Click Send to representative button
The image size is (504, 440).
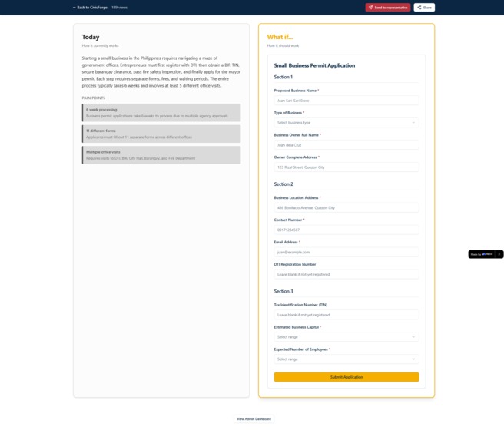pos(388,8)
